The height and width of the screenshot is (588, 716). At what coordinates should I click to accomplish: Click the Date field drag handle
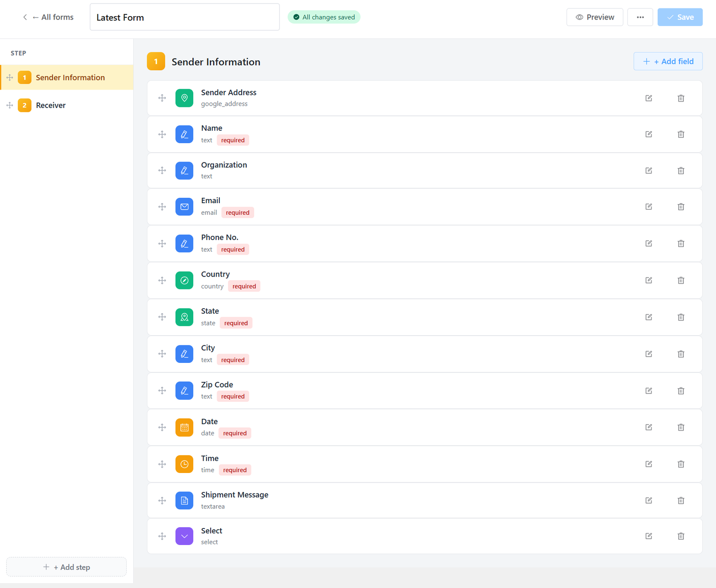(162, 427)
